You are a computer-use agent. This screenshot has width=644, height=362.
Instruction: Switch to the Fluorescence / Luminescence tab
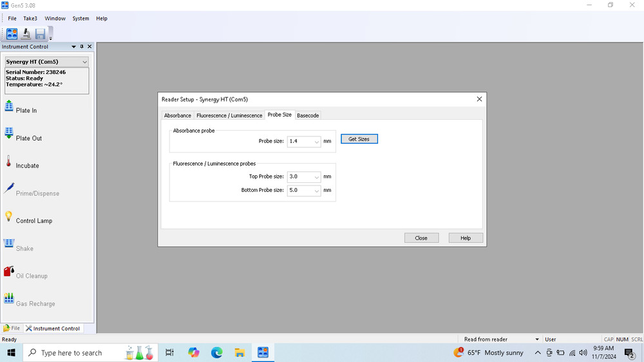pyautogui.click(x=229, y=115)
